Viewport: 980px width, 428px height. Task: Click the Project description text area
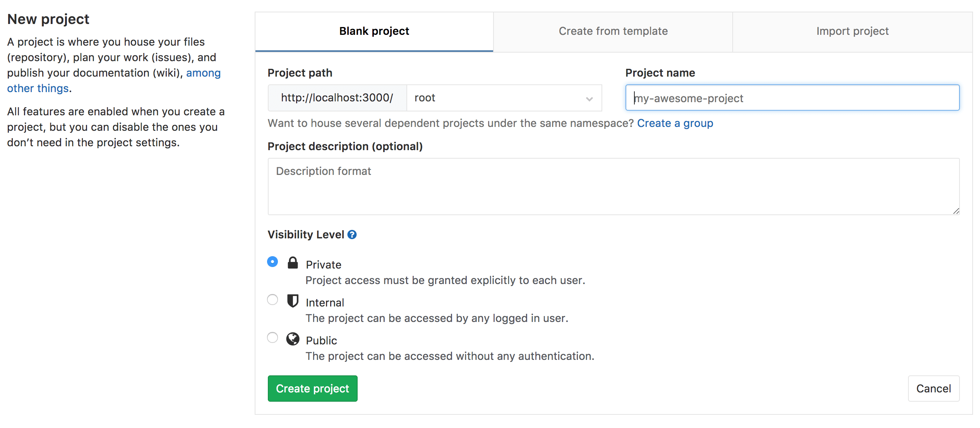(614, 186)
